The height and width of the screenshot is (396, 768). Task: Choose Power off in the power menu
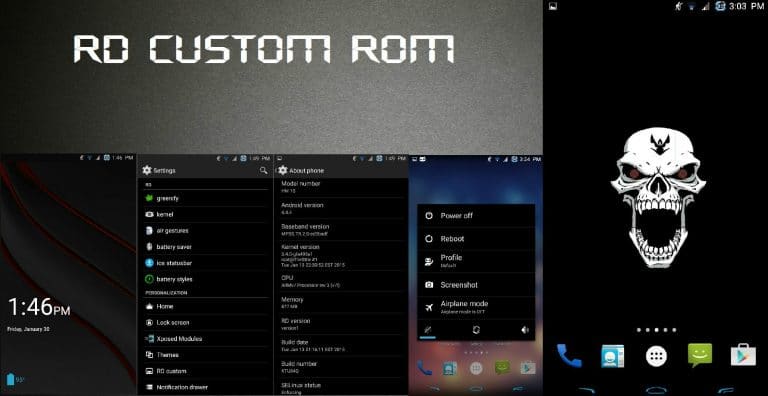tap(476, 216)
